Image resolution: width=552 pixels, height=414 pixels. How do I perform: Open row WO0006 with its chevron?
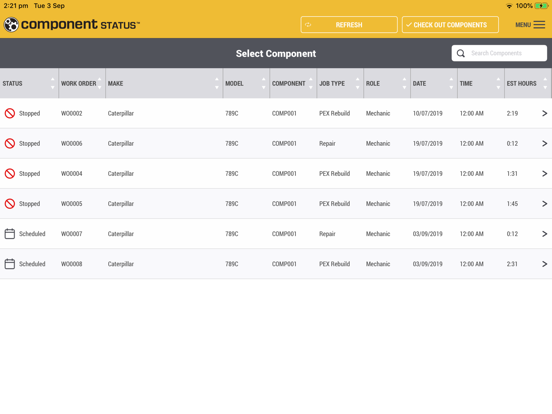[544, 143]
